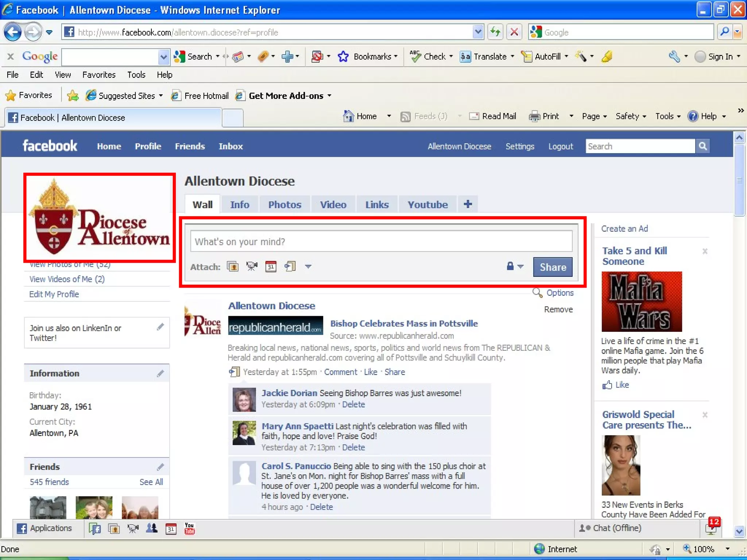Image resolution: width=747 pixels, height=560 pixels.
Task: Click the Facebook search magnifier button
Action: tap(703, 146)
